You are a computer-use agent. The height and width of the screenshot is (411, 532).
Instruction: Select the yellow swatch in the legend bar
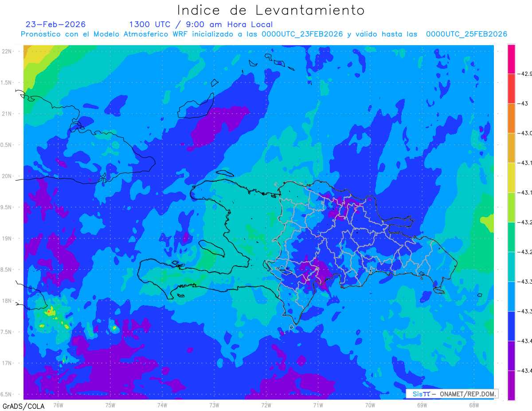[x=511, y=178]
